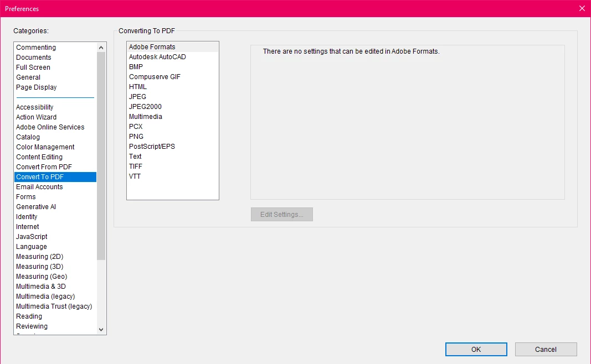Select Multimedia (legacy) category
This screenshot has height=364, width=591.
pyautogui.click(x=55, y=297)
